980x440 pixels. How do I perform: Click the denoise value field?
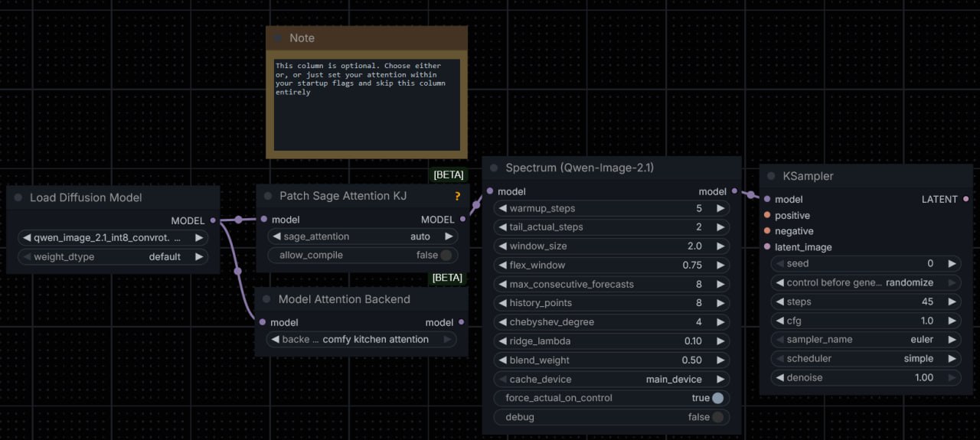pos(865,377)
